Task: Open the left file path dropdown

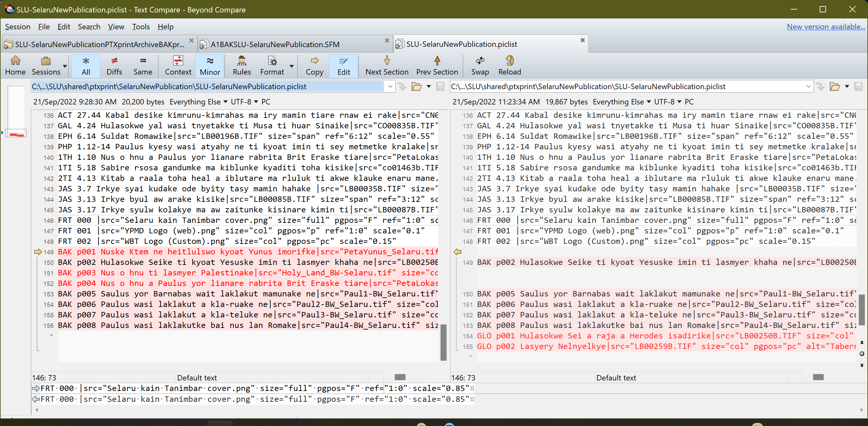Action: [390, 86]
